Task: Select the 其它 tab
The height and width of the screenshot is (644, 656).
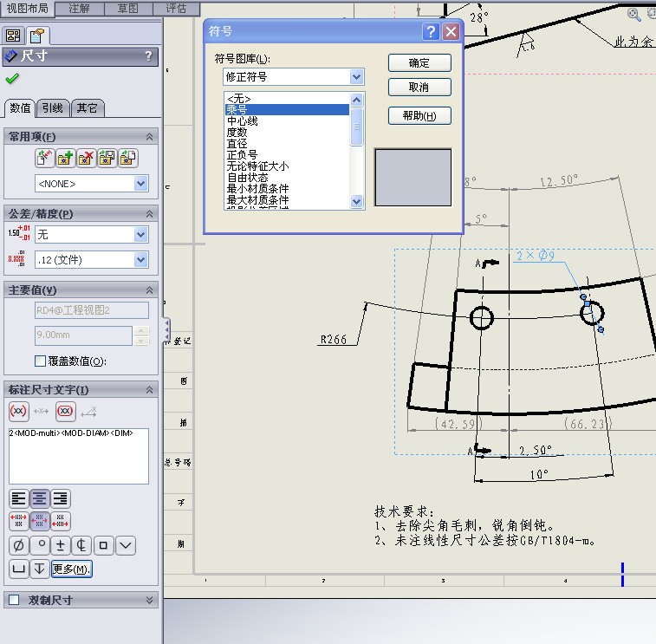Action: pos(87,108)
